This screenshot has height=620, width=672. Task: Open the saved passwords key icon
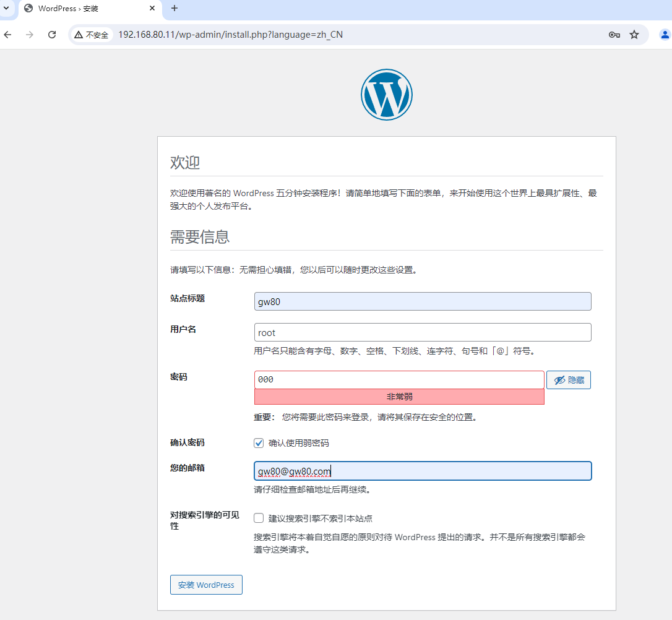[x=614, y=35]
